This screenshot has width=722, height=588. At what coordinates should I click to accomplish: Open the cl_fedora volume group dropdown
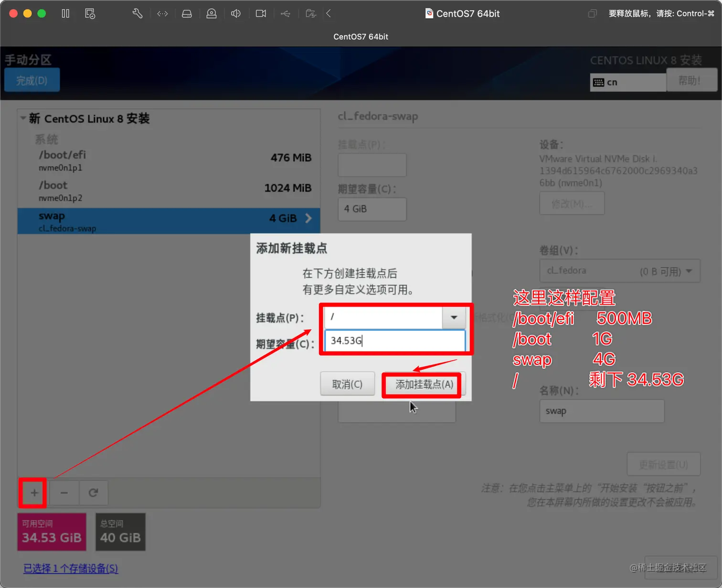(x=620, y=271)
